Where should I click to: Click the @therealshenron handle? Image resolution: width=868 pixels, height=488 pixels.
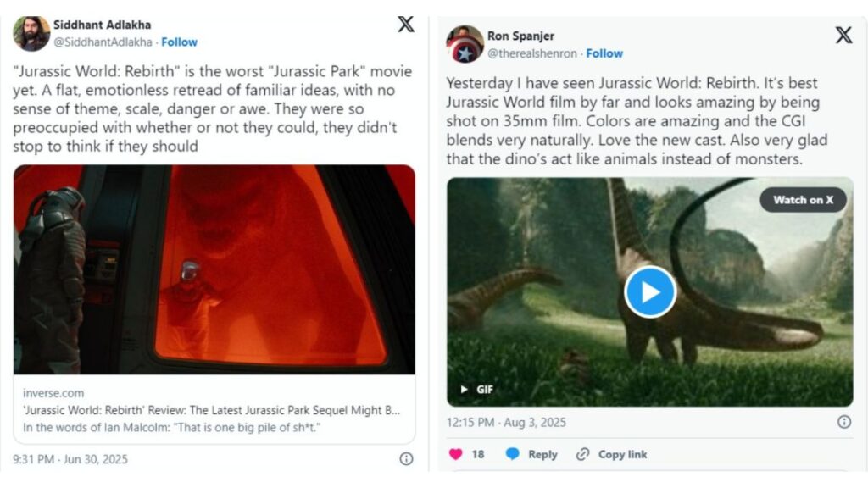[533, 53]
